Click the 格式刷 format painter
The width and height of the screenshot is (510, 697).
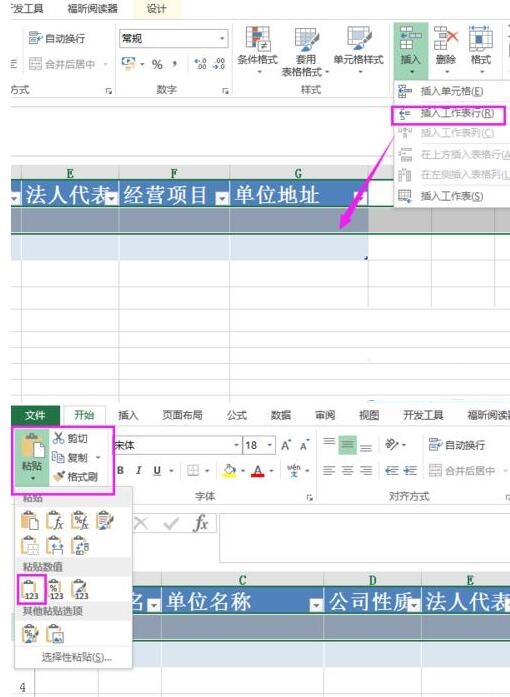click(75, 477)
